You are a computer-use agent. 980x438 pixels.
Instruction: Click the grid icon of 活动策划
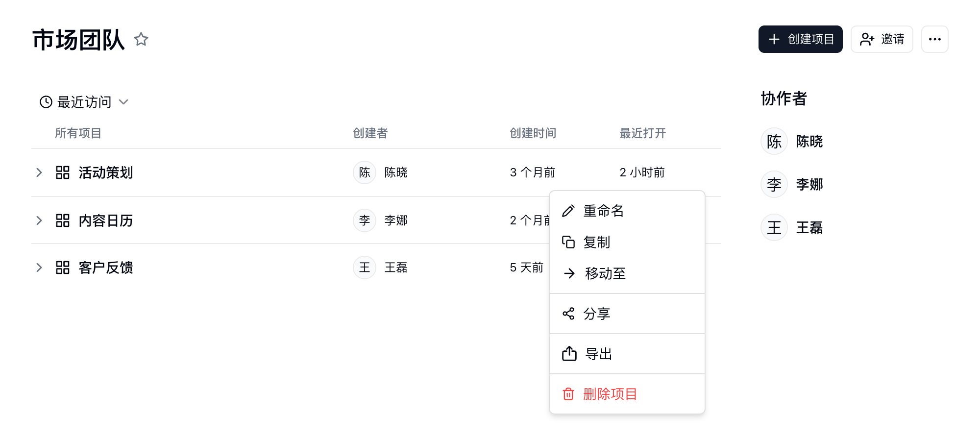63,172
